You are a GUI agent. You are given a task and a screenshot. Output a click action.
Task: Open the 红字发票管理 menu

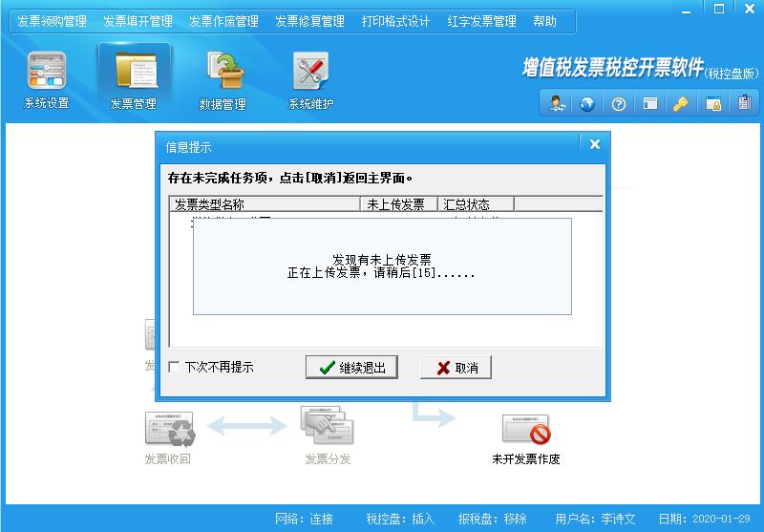pyautogui.click(x=481, y=21)
